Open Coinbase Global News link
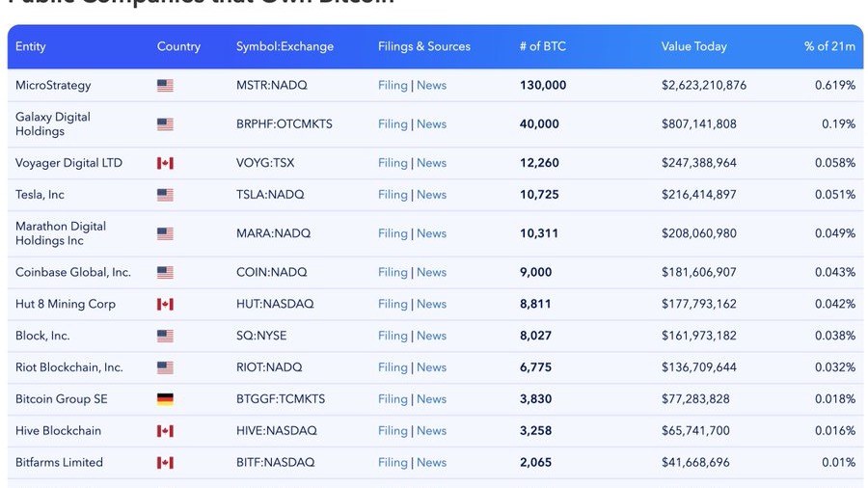868x488 pixels. click(431, 273)
